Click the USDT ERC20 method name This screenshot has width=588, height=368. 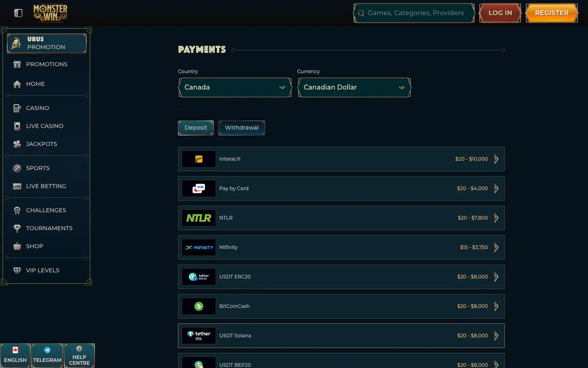coord(235,277)
